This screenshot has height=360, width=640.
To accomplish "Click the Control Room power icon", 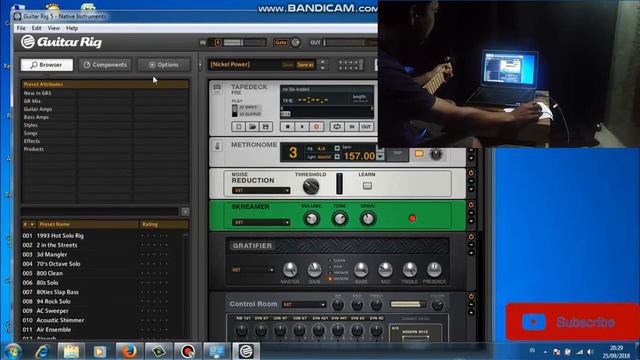I will [471, 296].
